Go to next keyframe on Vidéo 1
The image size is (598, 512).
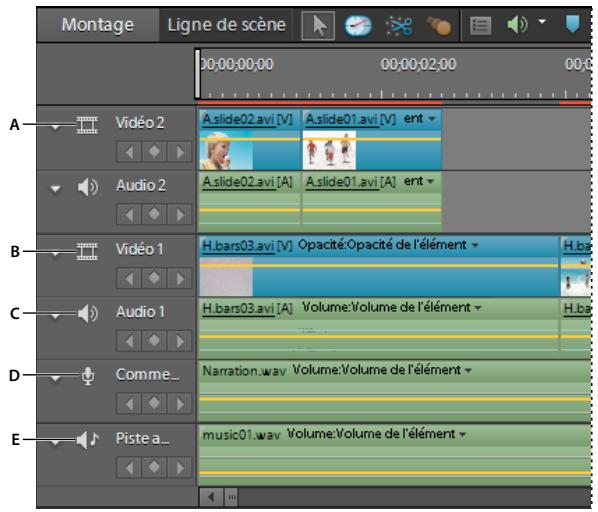coord(179,278)
